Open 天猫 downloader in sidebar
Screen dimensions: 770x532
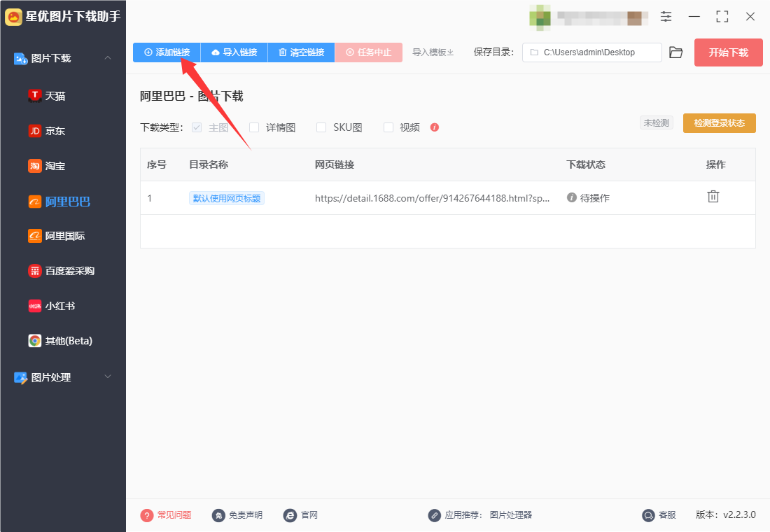47,96
